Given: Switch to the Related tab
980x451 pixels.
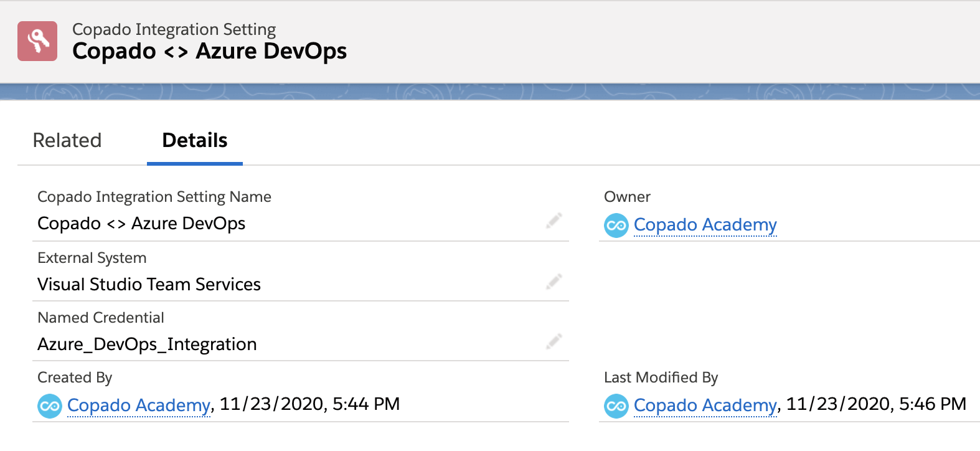Looking at the screenshot, I should [67, 141].
